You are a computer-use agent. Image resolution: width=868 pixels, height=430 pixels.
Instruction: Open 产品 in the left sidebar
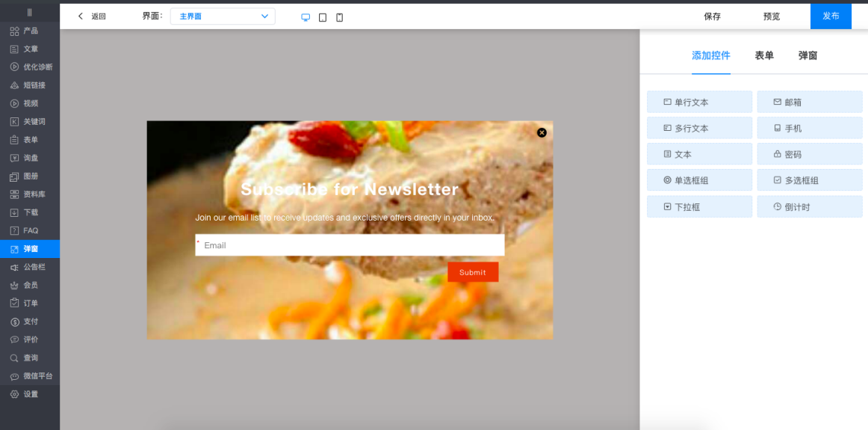tap(30, 31)
